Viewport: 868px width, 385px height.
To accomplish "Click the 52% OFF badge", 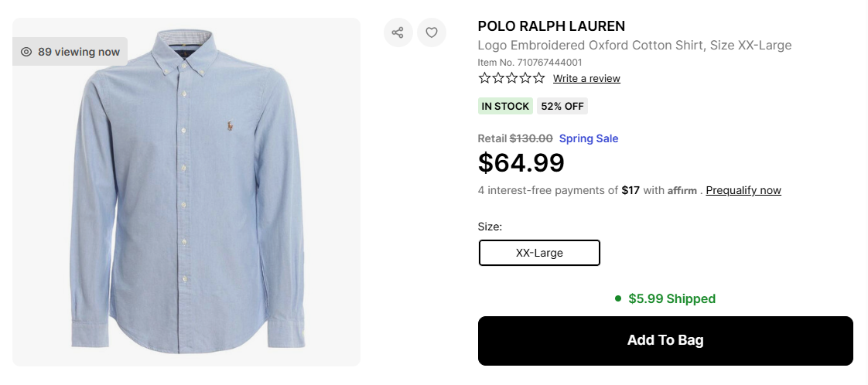I will pos(562,106).
